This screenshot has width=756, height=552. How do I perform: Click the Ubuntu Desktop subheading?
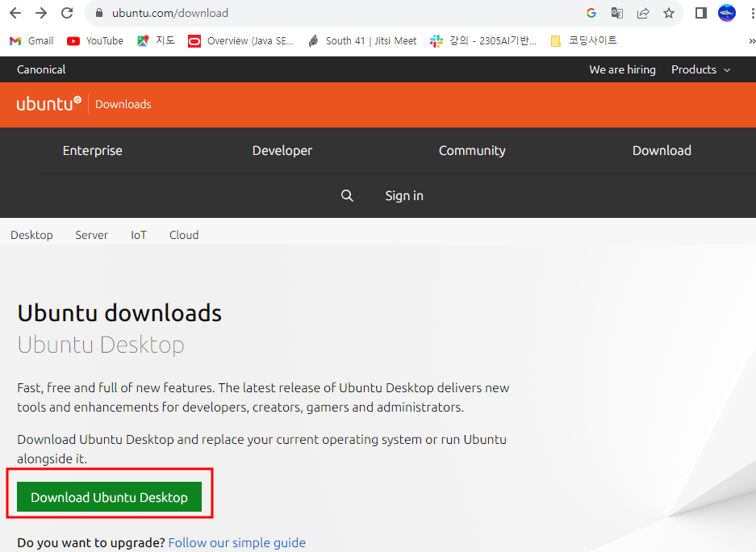(101, 345)
